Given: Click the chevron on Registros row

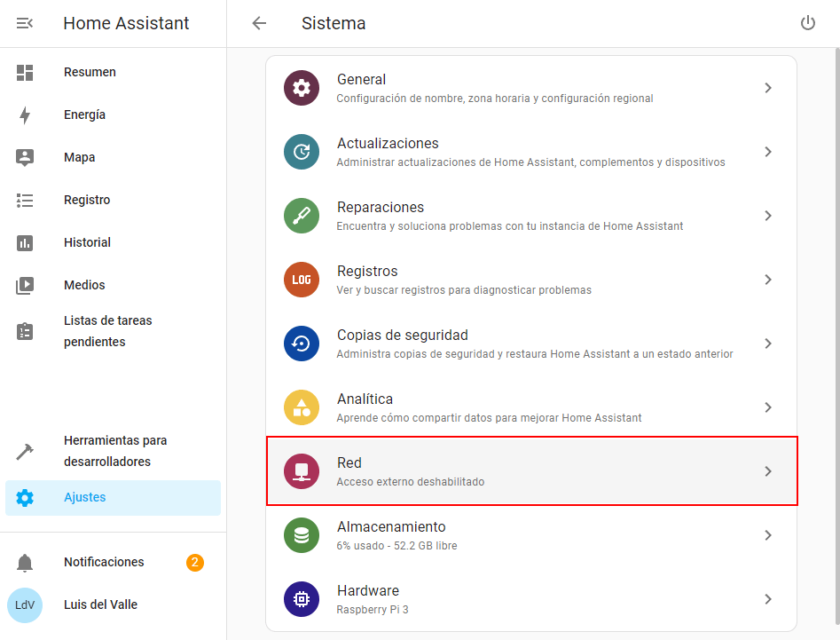Looking at the screenshot, I should pyautogui.click(x=768, y=280).
